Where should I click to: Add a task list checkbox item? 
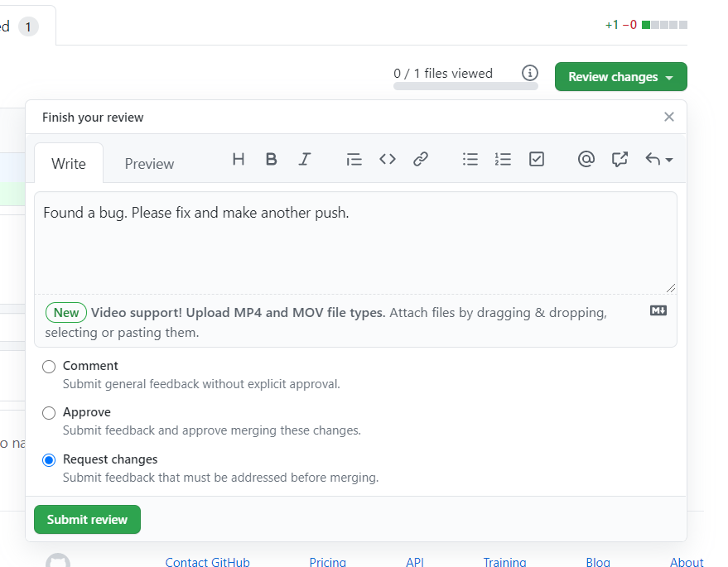(x=537, y=160)
